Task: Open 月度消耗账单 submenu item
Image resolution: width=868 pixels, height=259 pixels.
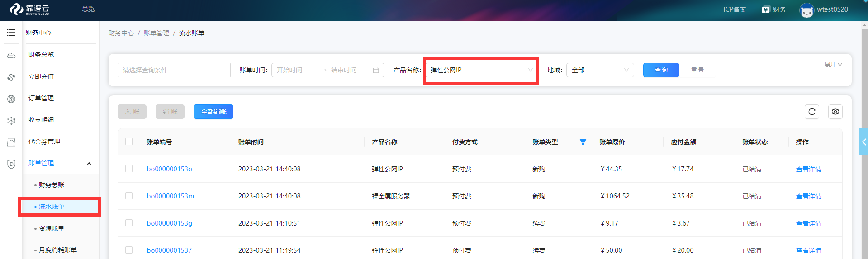Action: (x=58, y=250)
